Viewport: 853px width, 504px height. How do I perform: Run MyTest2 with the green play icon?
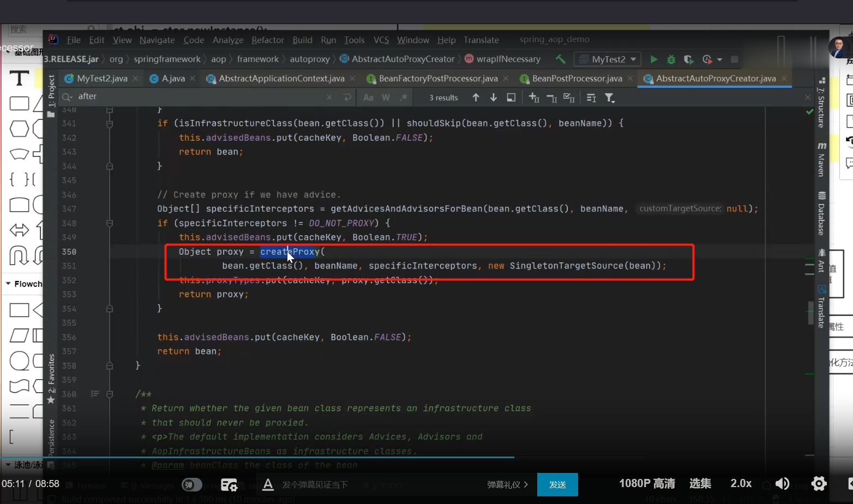(x=654, y=59)
